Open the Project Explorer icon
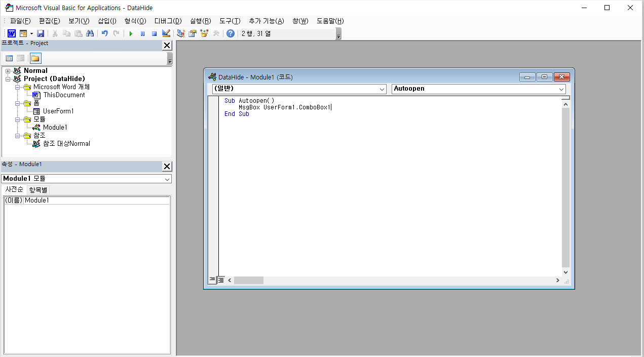Image resolution: width=644 pixels, height=357 pixels. tap(181, 33)
